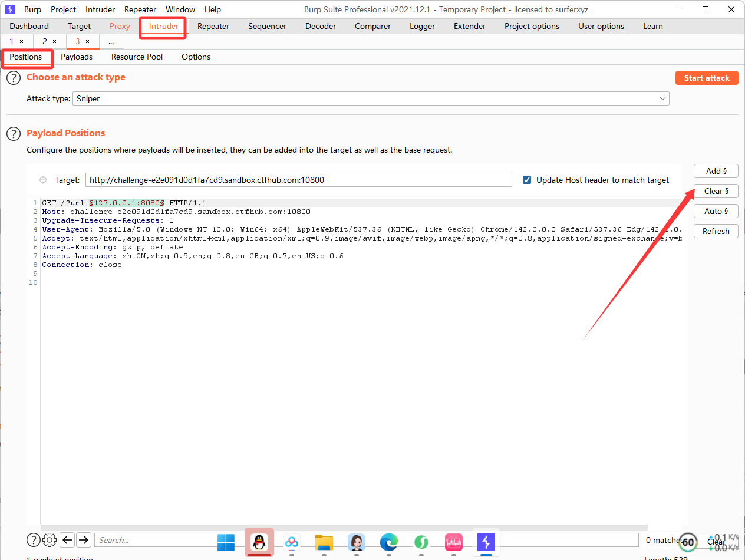Select the Intruder main tab
This screenshot has width=745, height=560.
[164, 26]
